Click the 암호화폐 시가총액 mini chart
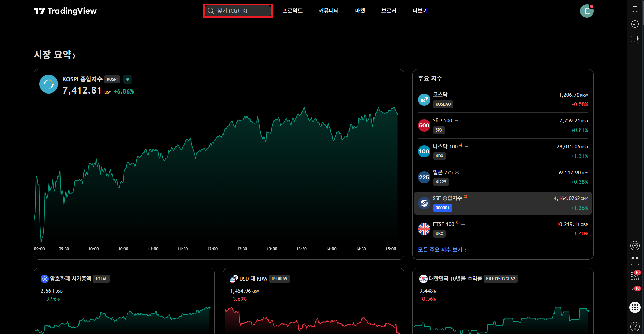 coord(123,320)
